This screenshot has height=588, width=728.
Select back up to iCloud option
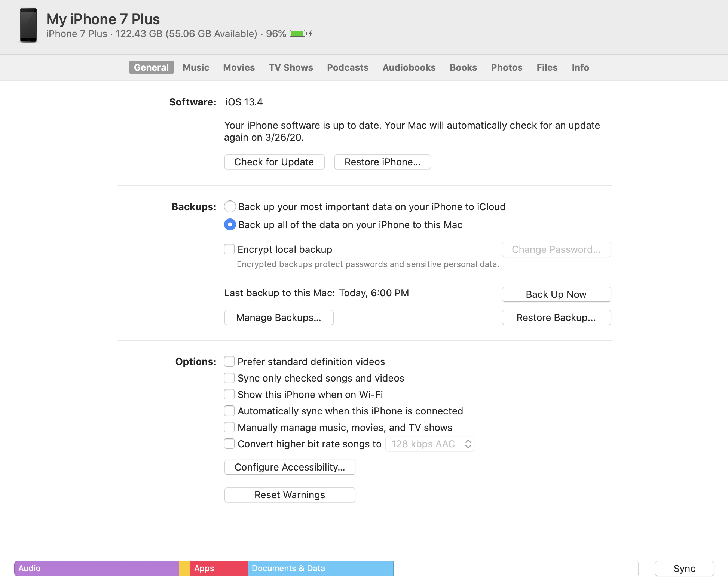click(230, 206)
